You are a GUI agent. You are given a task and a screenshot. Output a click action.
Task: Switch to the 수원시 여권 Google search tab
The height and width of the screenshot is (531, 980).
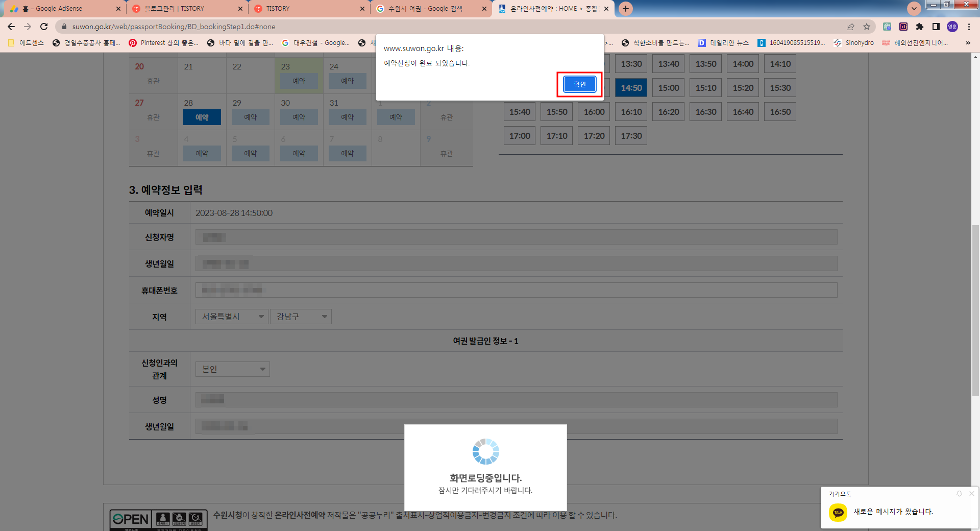coord(429,8)
